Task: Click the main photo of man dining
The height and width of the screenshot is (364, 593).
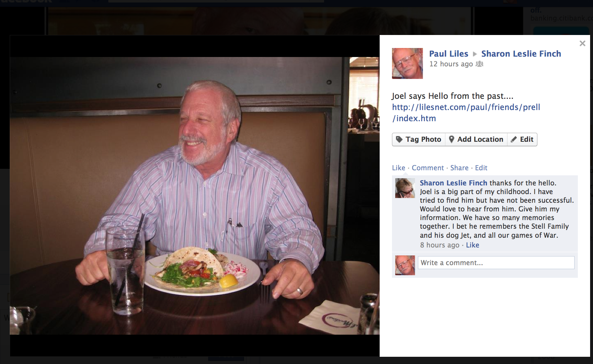Action: point(195,196)
